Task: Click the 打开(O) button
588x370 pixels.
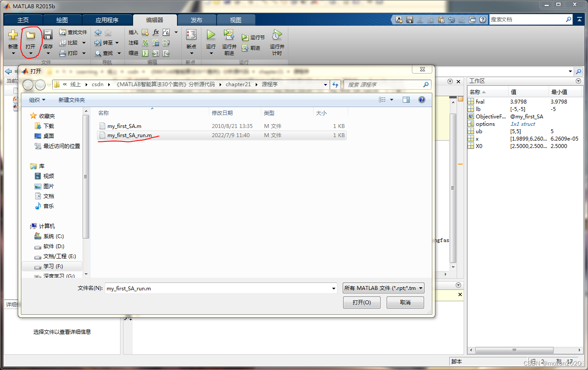Action: (361, 303)
